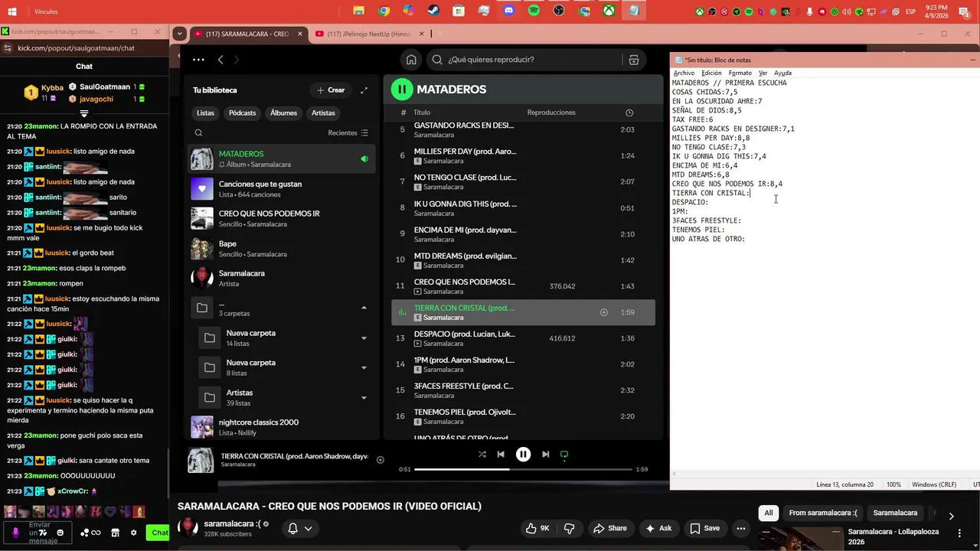Open the Chrome tab search dropdown arrow

coord(179,34)
